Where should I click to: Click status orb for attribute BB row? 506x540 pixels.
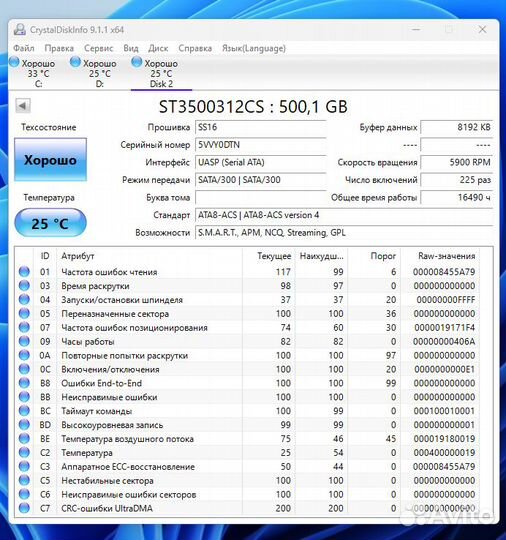pyautogui.click(x=24, y=397)
